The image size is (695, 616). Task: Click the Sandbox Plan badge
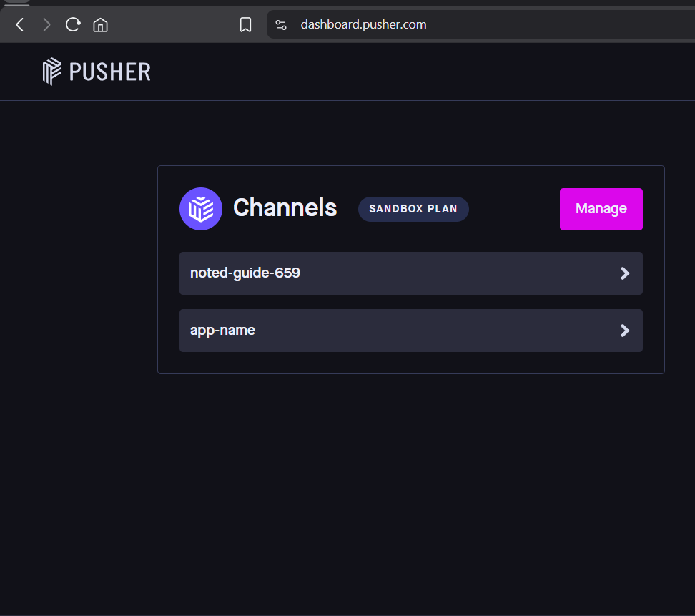(413, 209)
